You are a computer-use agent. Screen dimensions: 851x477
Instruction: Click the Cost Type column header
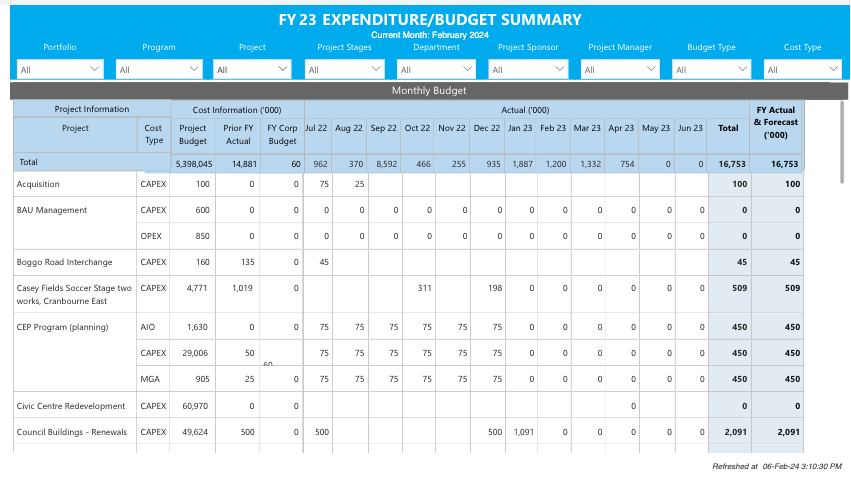coord(153,134)
